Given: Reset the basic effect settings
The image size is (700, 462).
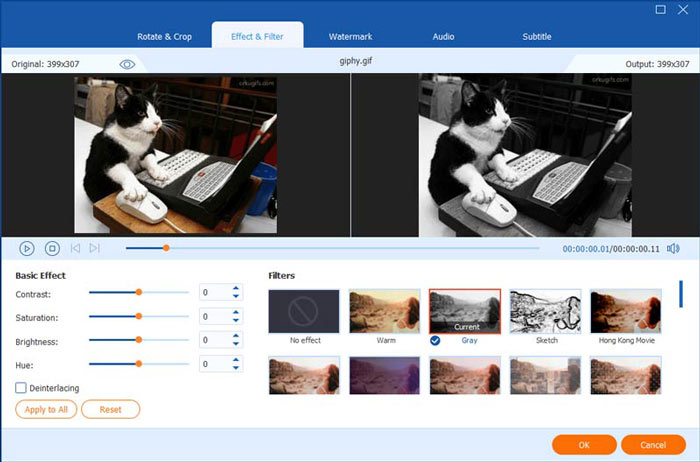Looking at the screenshot, I should 110,409.
